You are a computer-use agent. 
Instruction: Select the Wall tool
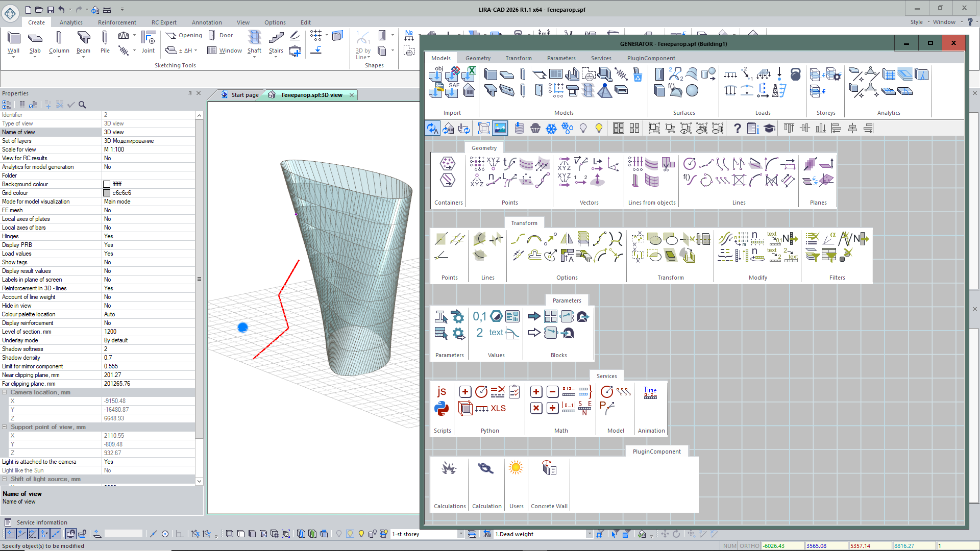coord(14,42)
